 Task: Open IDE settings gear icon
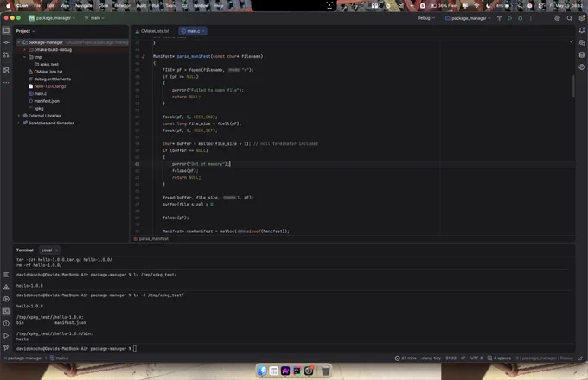pos(582,18)
